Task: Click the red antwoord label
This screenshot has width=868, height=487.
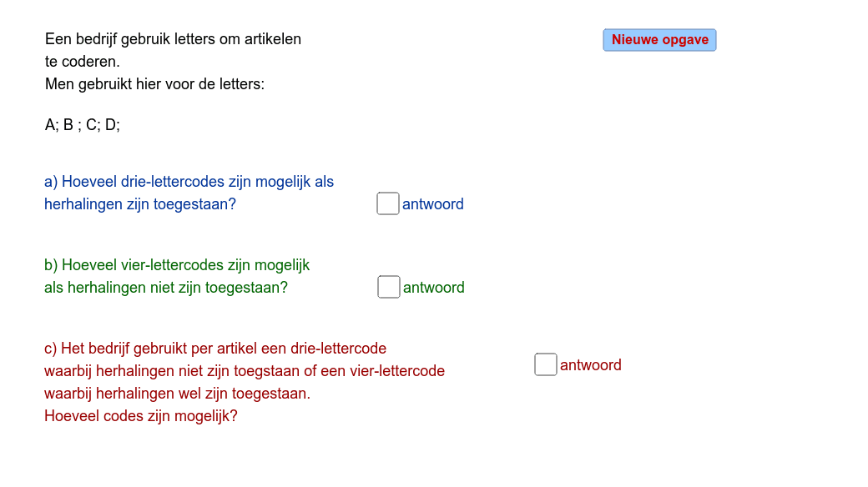Action: point(591,365)
